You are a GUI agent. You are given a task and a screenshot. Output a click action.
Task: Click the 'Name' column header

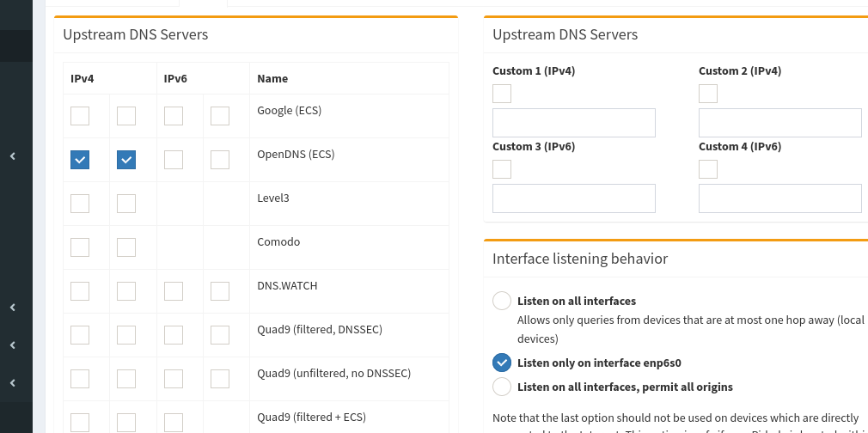tap(272, 79)
